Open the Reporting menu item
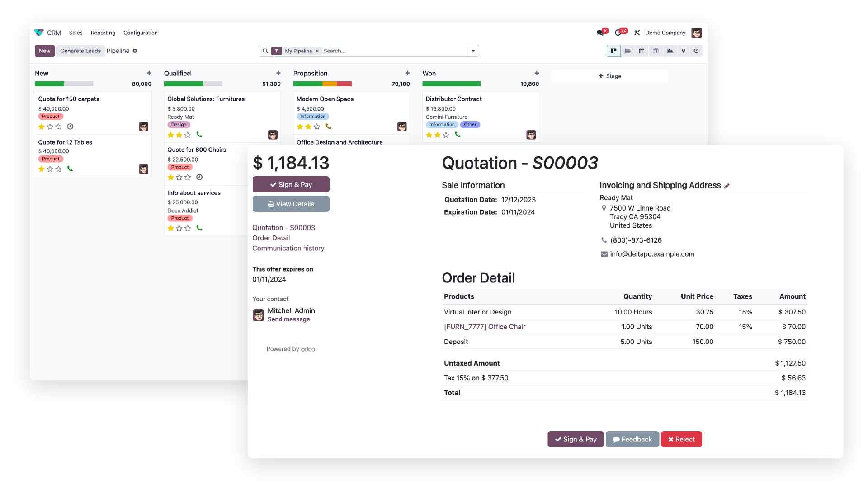This screenshot has width=868, height=488. (102, 33)
